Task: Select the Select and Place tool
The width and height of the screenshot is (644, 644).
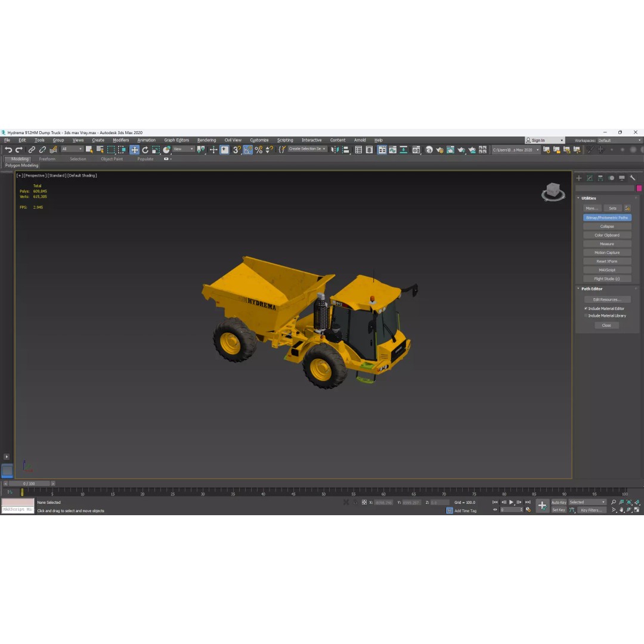Action: (166, 150)
